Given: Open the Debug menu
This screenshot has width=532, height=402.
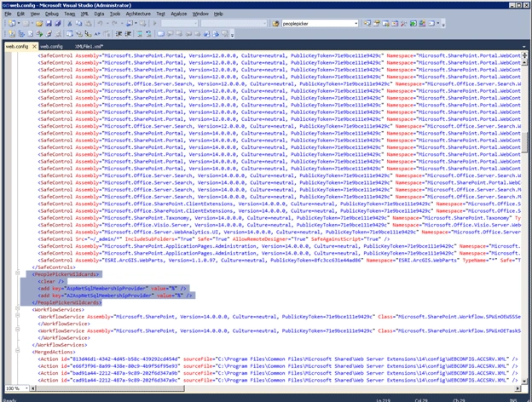Looking at the screenshot, I should pos(51,14).
